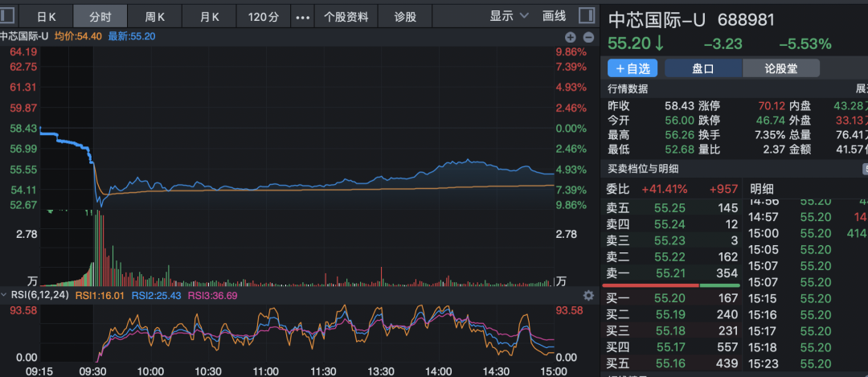Viewport: 868px width, 377px height.
Task: Click the 诊股 button
Action: (406, 16)
